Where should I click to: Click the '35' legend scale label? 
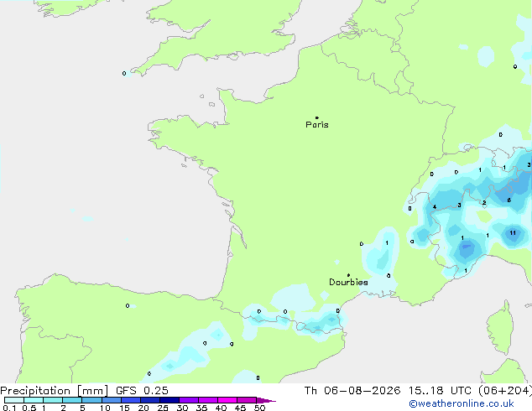tap(201, 408)
